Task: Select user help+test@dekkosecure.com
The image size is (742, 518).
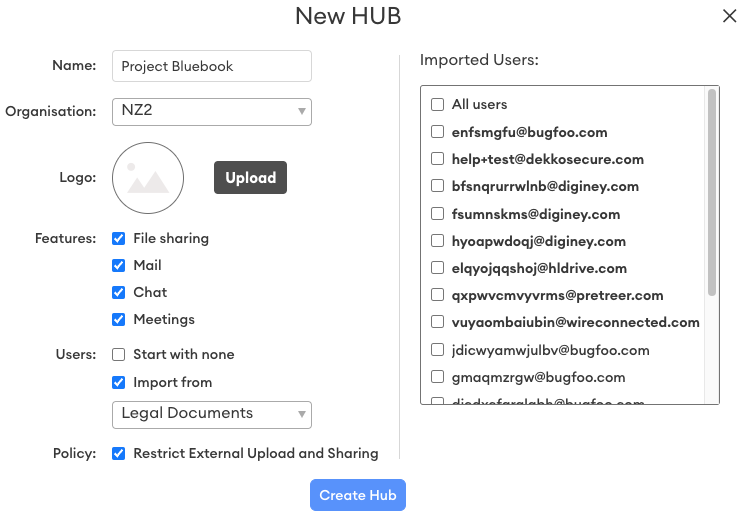Action: [437, 158]
